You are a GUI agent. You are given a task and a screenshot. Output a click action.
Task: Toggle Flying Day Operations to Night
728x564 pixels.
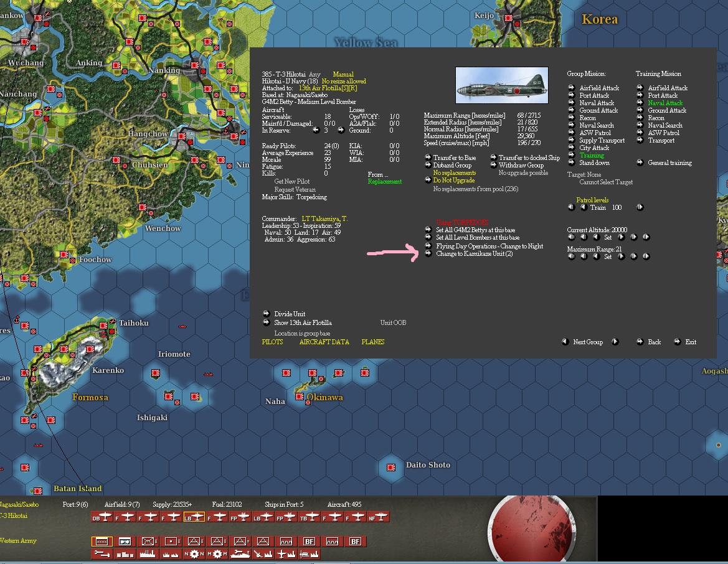pyautogui.click(x=428, y=245)
